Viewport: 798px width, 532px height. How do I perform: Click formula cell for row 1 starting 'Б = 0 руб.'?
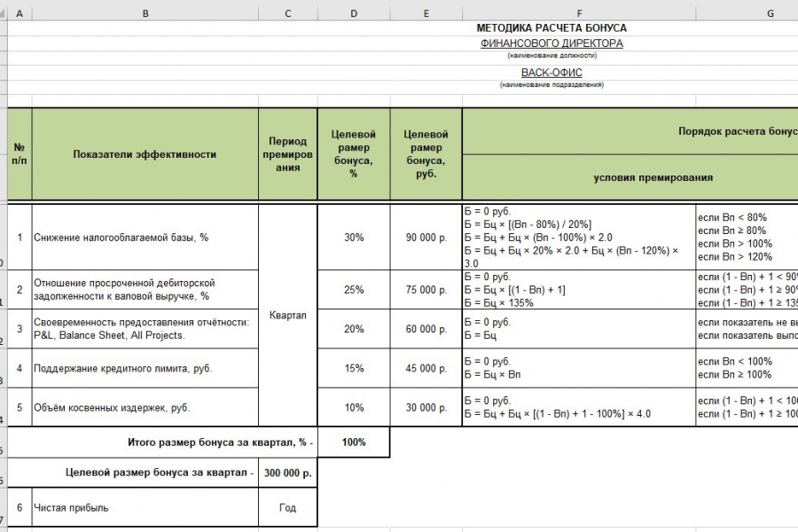coord(579,238)
